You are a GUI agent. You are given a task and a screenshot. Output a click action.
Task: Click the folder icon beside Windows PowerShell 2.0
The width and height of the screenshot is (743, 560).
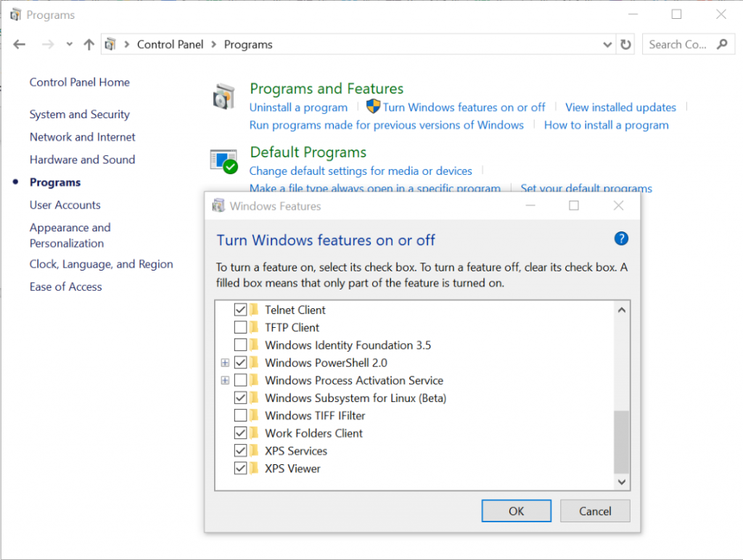pos(254,362)
